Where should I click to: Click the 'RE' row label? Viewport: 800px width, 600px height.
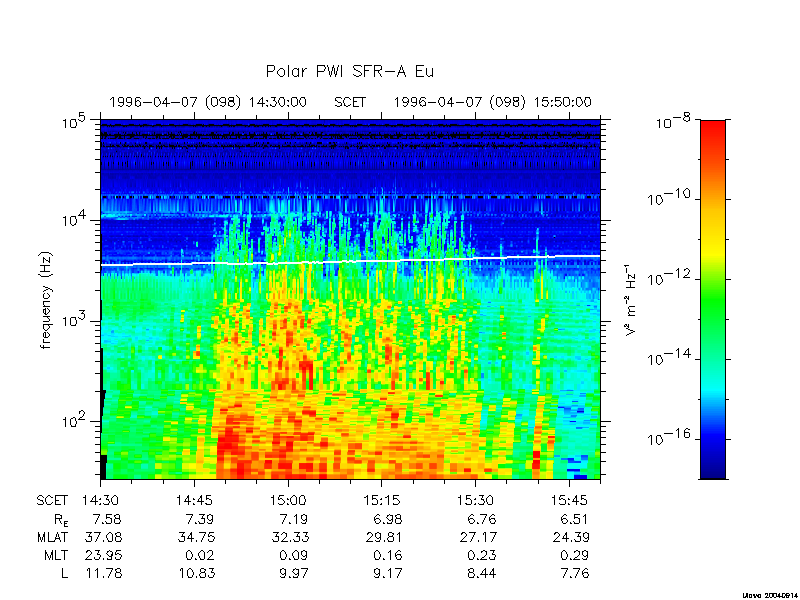61,520
